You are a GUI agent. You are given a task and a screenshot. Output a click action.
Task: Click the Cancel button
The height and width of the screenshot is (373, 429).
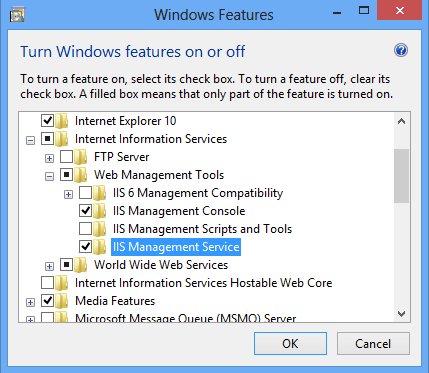(373, 343)
